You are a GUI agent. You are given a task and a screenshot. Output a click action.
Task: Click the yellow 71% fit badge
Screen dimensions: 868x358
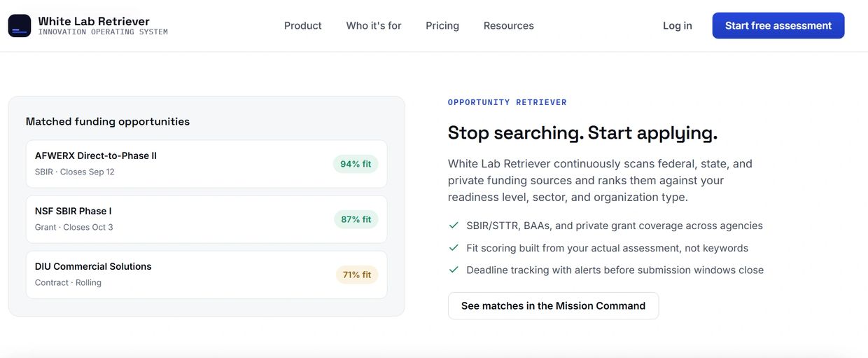pyautogui.click(x=357, y=275)
